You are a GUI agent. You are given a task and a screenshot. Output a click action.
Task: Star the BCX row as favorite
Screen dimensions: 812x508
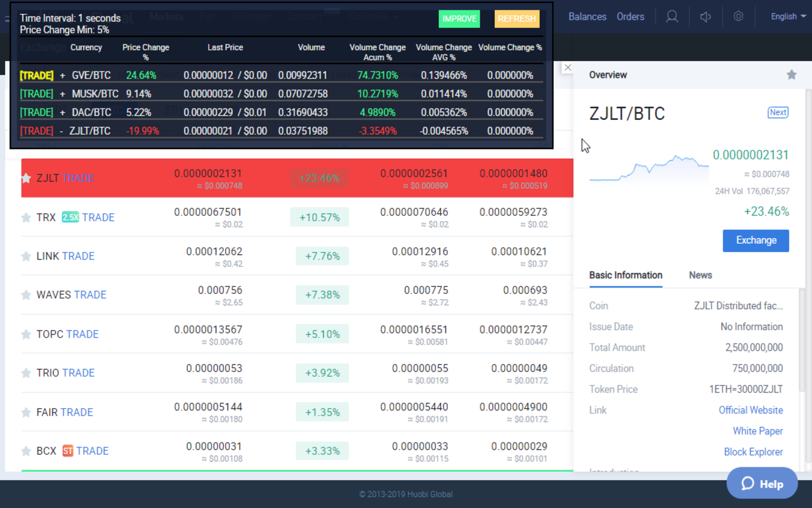tap(26, 451)
